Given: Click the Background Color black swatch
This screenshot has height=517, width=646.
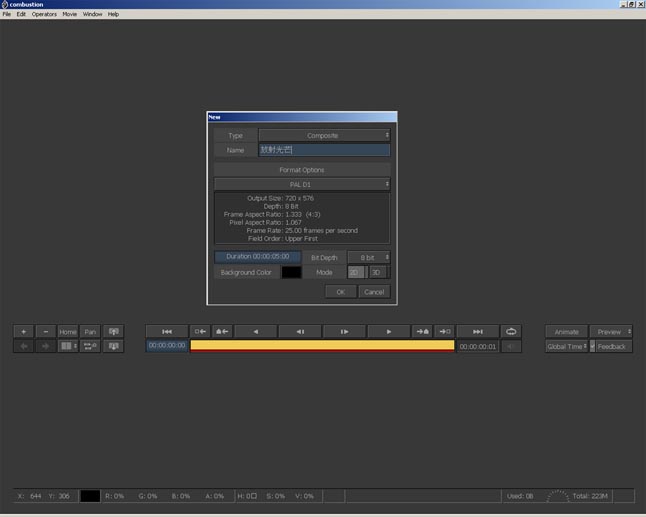Looking at the screenshot, I should 291,272.
